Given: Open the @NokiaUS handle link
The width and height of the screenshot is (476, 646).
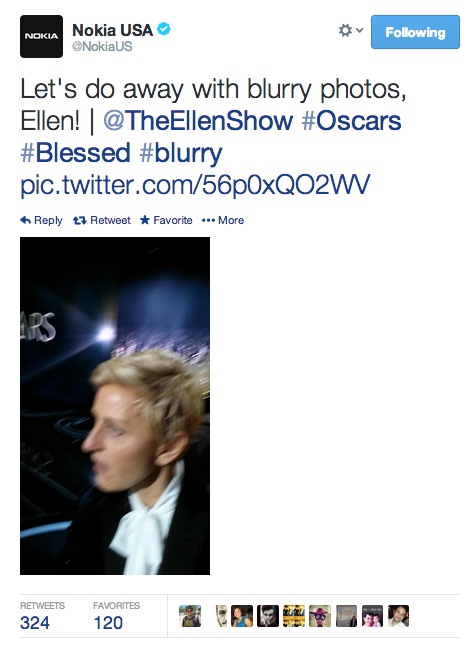Looking at the screenshot, I should 102,47.
